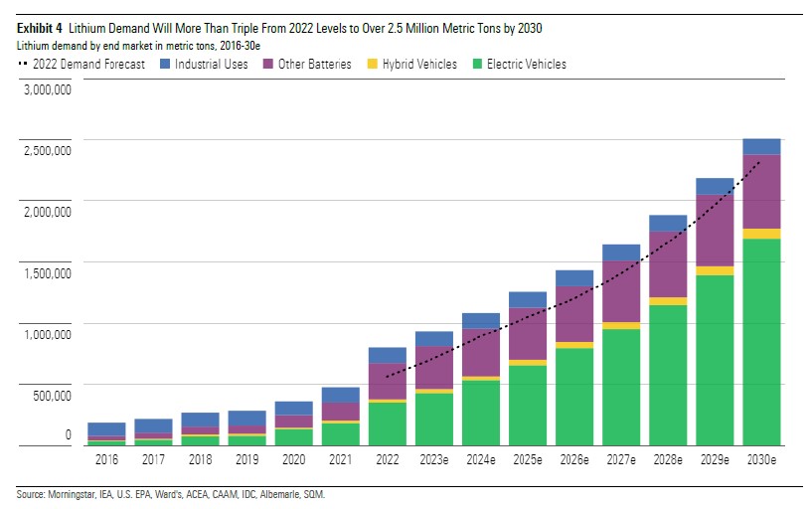
Task: Click the blue Industrial Uses segment for 2022
Action: click(388, 355)
